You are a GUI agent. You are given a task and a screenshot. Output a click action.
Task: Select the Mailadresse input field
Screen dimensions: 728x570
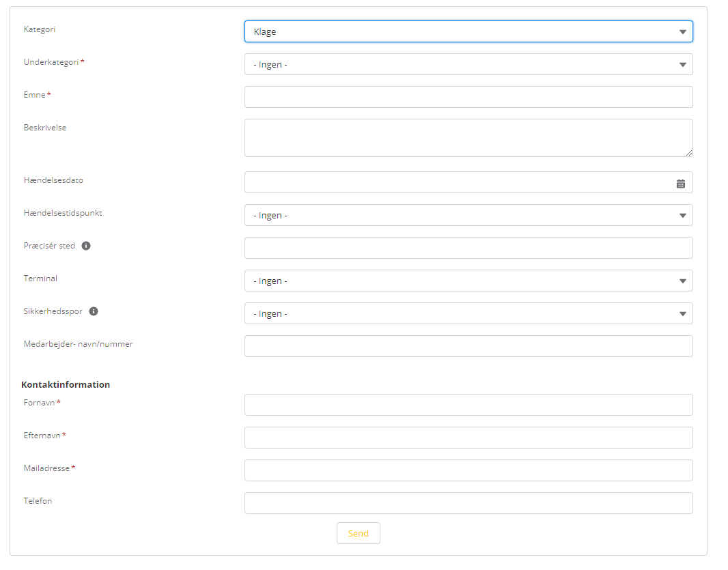tap(468, 470)
